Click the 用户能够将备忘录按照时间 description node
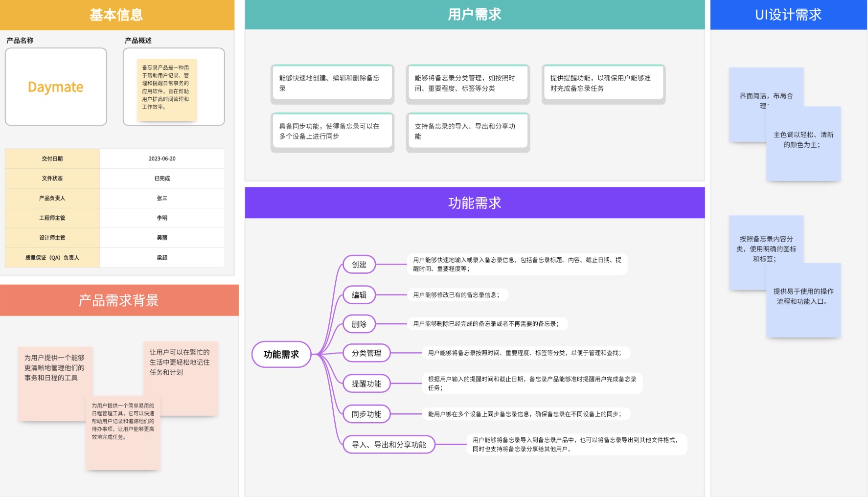 (526, 353)
